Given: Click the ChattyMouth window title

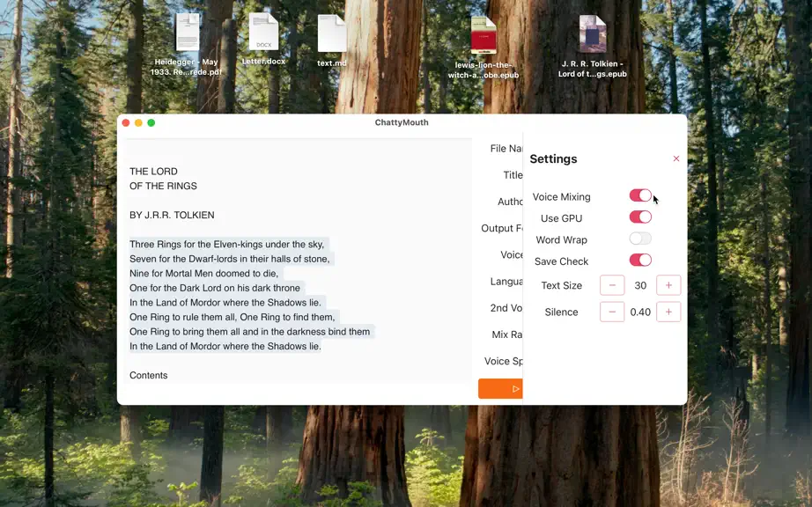Looking at the screenshot, I should (402, 122).
